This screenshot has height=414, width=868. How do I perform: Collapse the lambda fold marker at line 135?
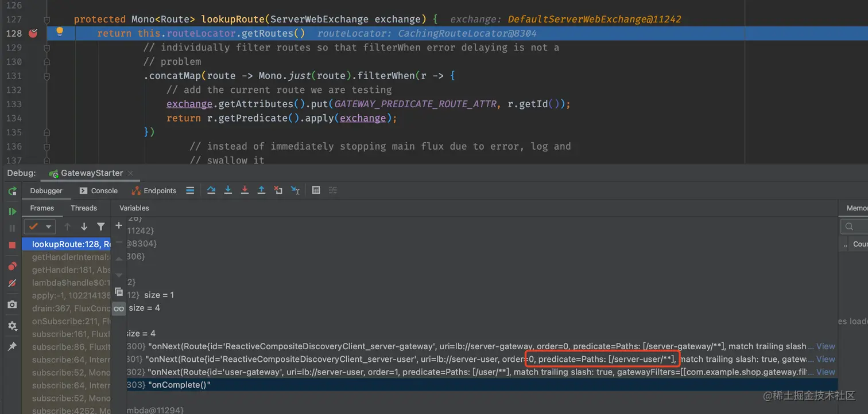47,132
